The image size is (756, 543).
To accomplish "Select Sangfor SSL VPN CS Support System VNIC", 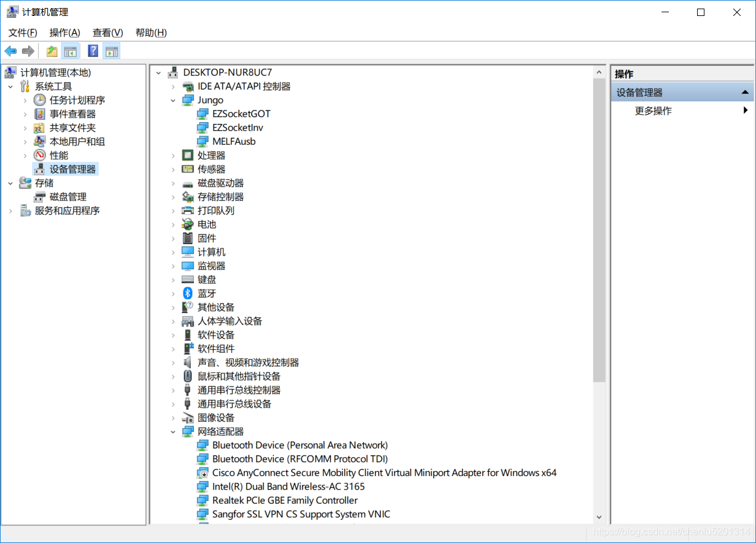I will (301, 514).
